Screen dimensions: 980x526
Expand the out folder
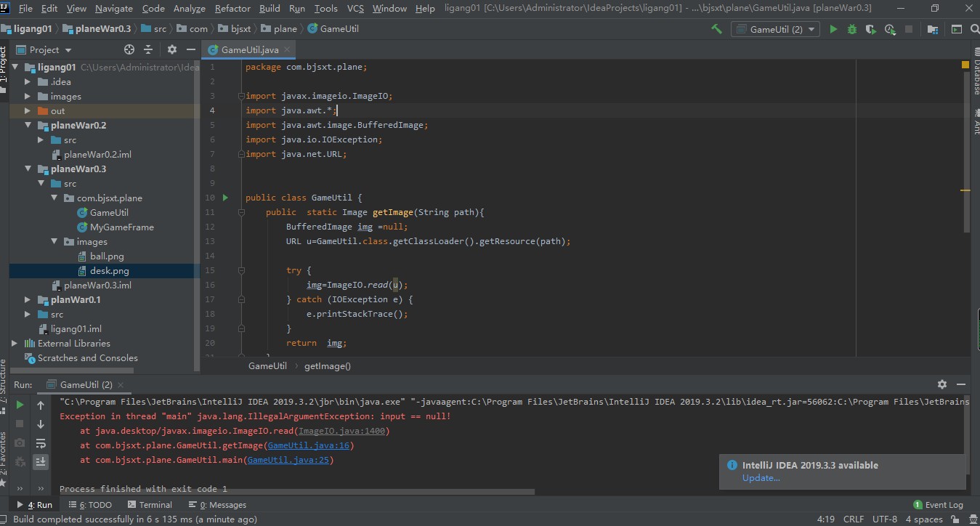(28, 111)
